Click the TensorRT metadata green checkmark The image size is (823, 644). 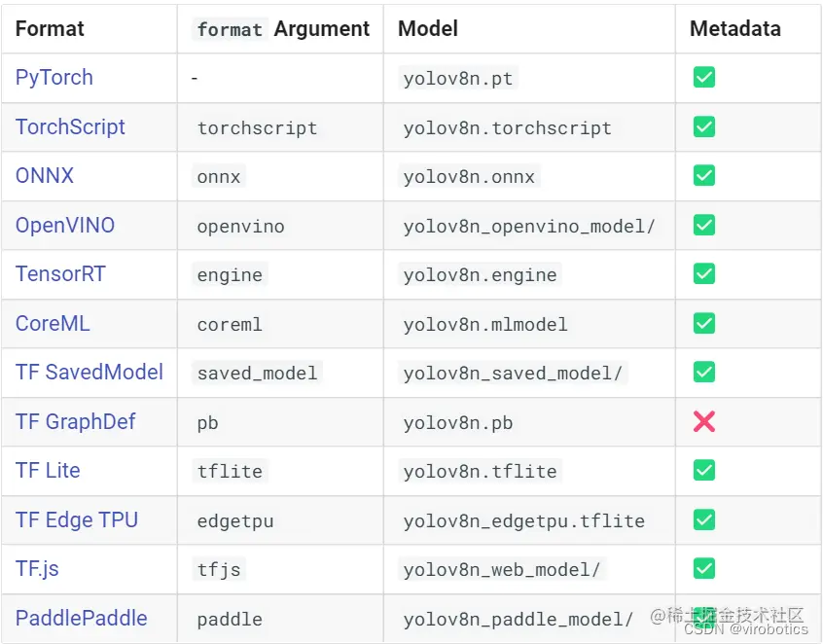click(704, 274)
